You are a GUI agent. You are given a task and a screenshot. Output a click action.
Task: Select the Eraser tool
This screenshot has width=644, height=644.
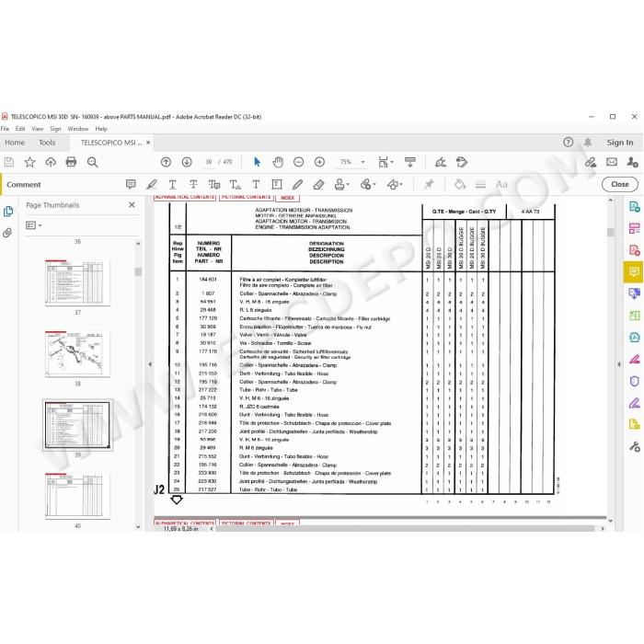318,184
